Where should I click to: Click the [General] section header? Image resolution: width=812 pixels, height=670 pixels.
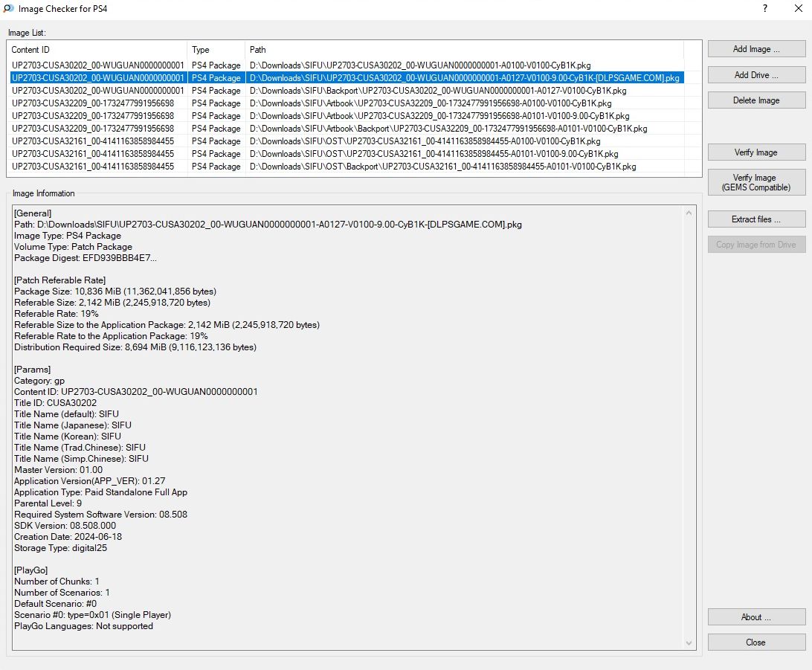click(x=33, y=213)
